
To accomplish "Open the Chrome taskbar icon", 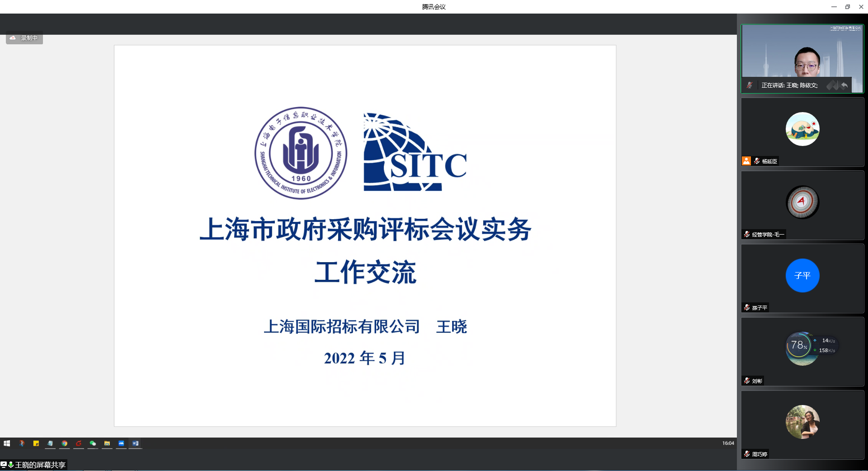I will pyautogui.click(x=65, y=443).
